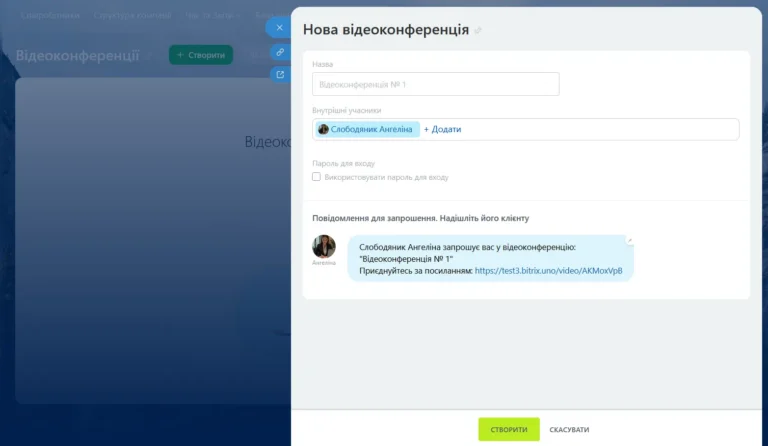
Task: Open 'Структура компанії' menu on background page
Action: click(x=132, y=15)
